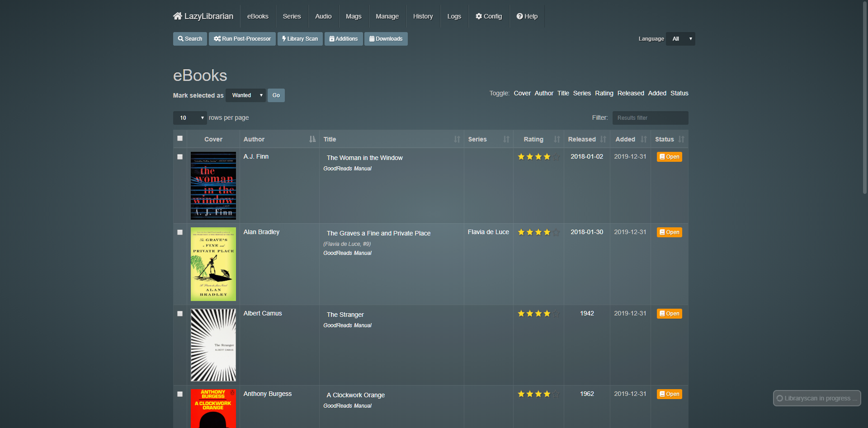The width and height of the screenshot is (868, 428).
Task: Sort by Author using its sort icon
Action: tap(312, 139)
